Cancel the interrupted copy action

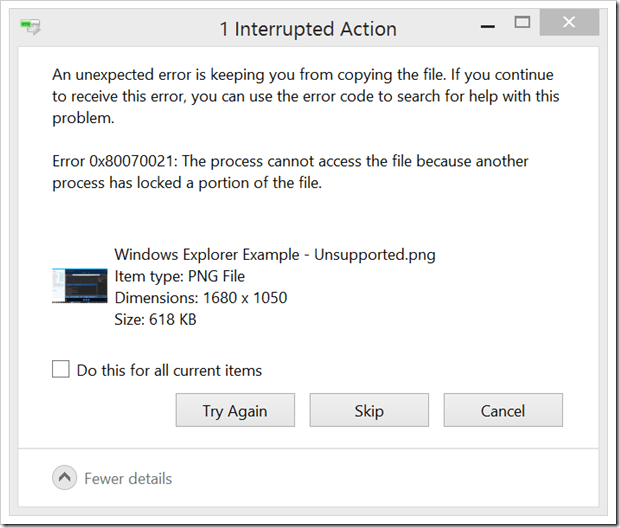click(503, 411)
